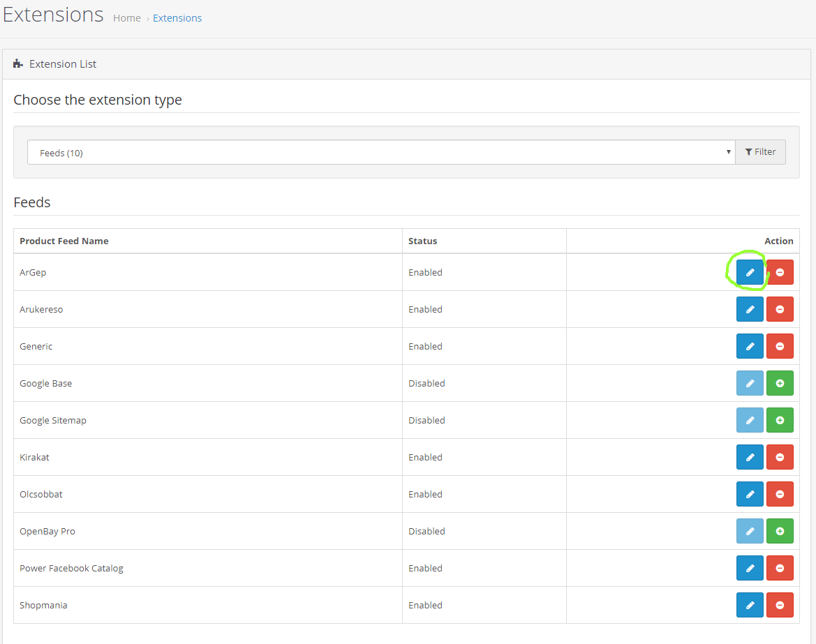Uninstall the Power Facebook Catalog feed
Viewport: 816px width, 644px height.
(780, 567)
